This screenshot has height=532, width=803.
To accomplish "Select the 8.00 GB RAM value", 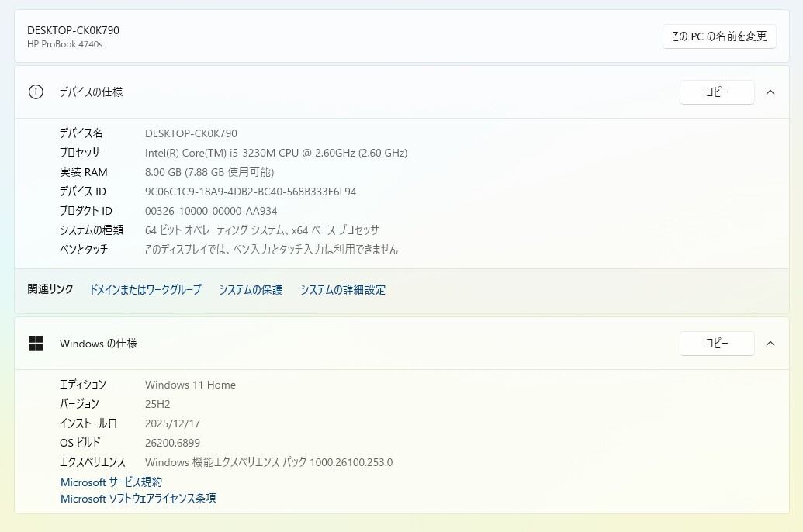I will (209, 172).
